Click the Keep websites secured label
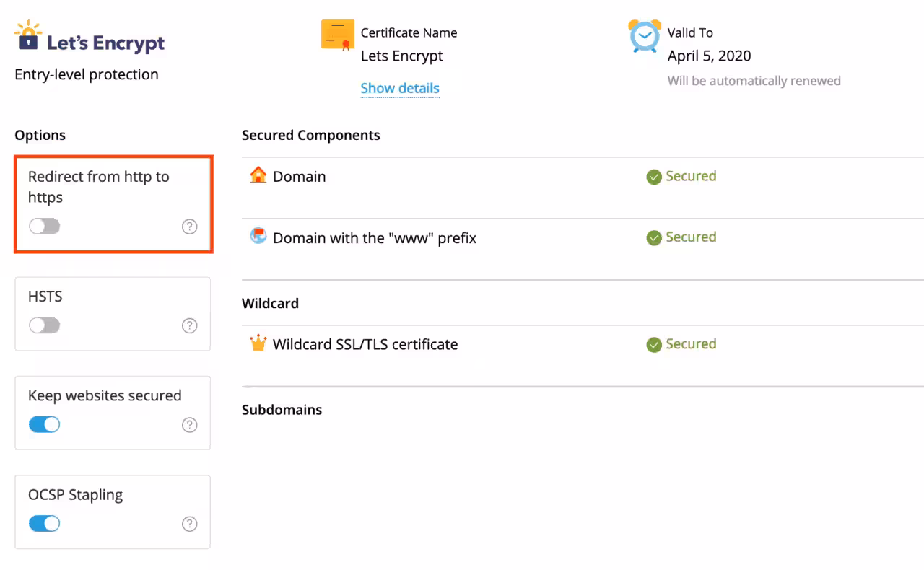The width and height of the screenshot is (924, 570). (105, 395)
